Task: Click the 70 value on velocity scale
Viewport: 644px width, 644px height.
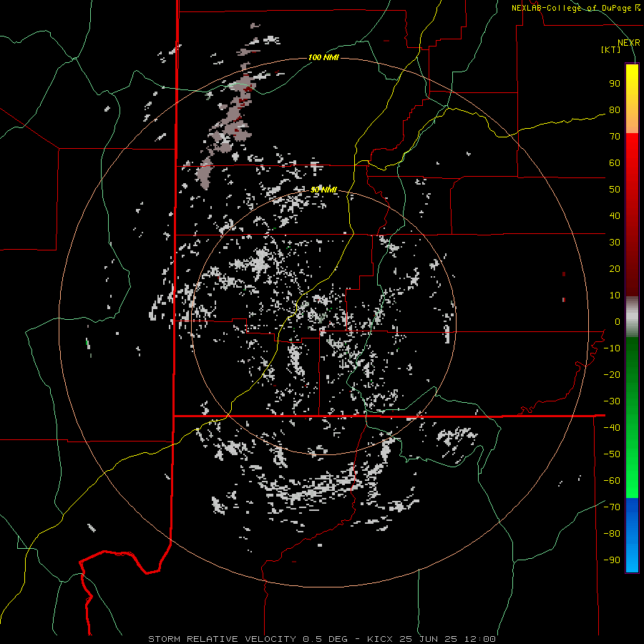Action: coord(615,137)
